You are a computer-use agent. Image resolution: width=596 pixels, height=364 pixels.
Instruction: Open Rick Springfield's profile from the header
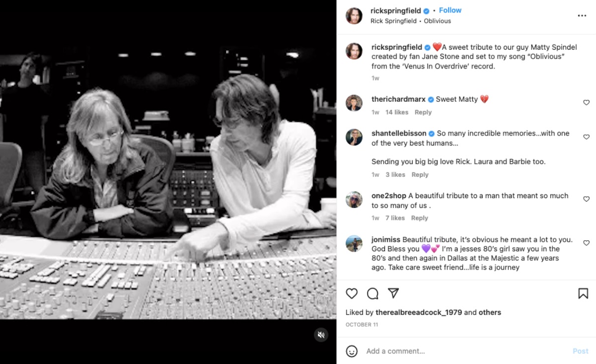click(354, 15)
